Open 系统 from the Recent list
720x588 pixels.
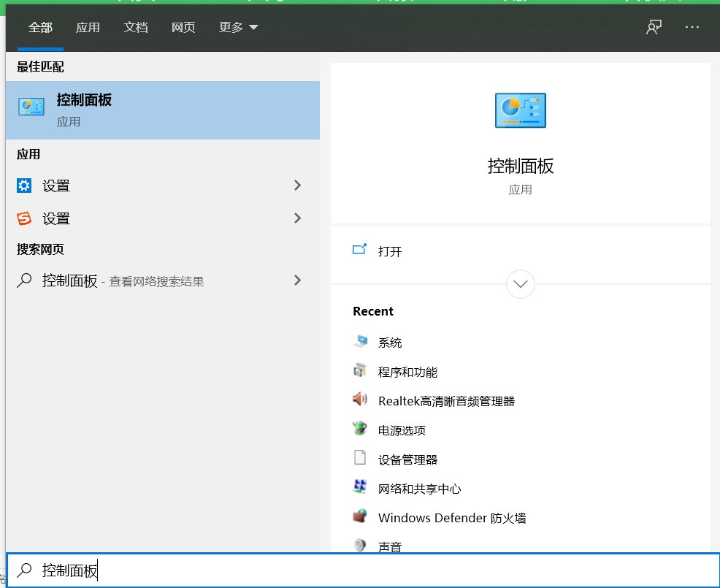(x=390, y=342)
